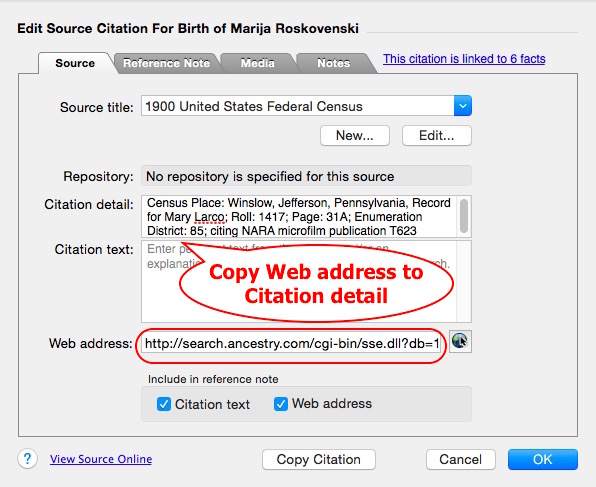Open 'This citation is linked to 6 facts' link

[x=464, y=59]
